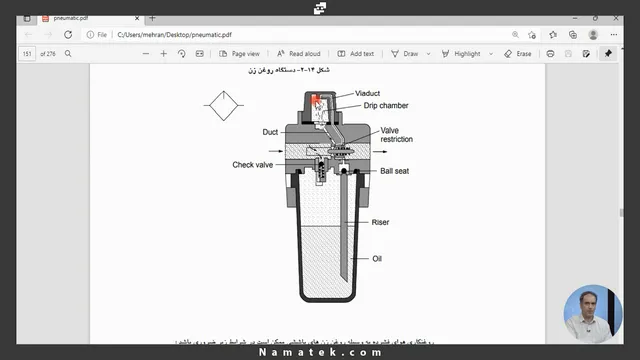Rotate the PDF page
The height and width of the screenshot is (360, 640).
tap(182, 54)
